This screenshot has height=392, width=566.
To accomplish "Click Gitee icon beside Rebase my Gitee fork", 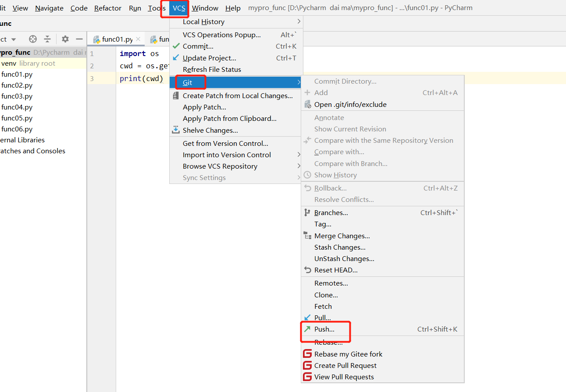I will pyautogui.click(x=307, y=354).
